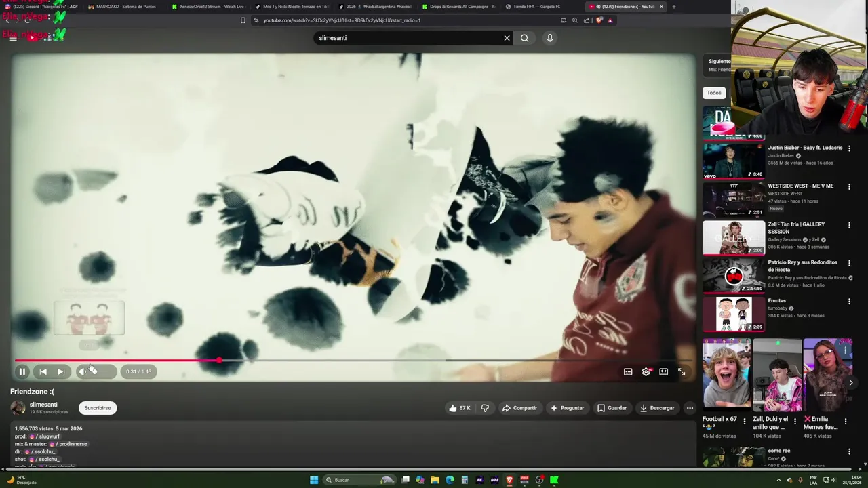Open Patricio Rey y sus Redonditos video

click(x=734, y=276)
